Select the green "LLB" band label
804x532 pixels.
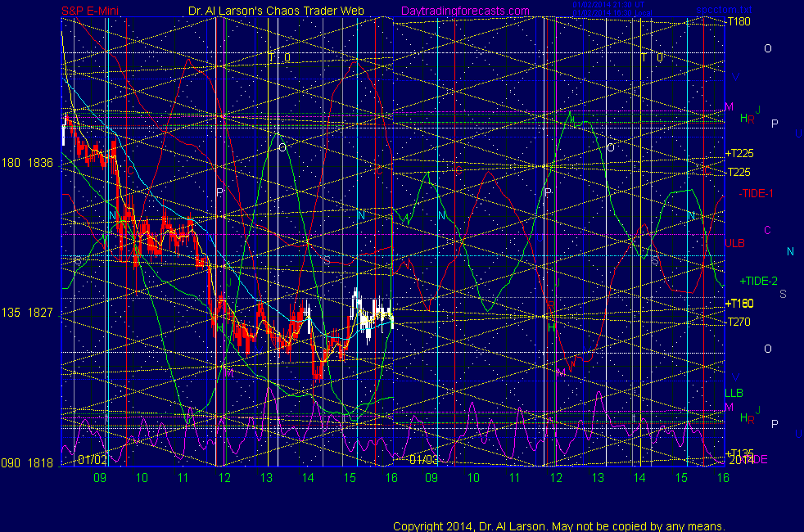pyautogui.click(x=734, y=393)
